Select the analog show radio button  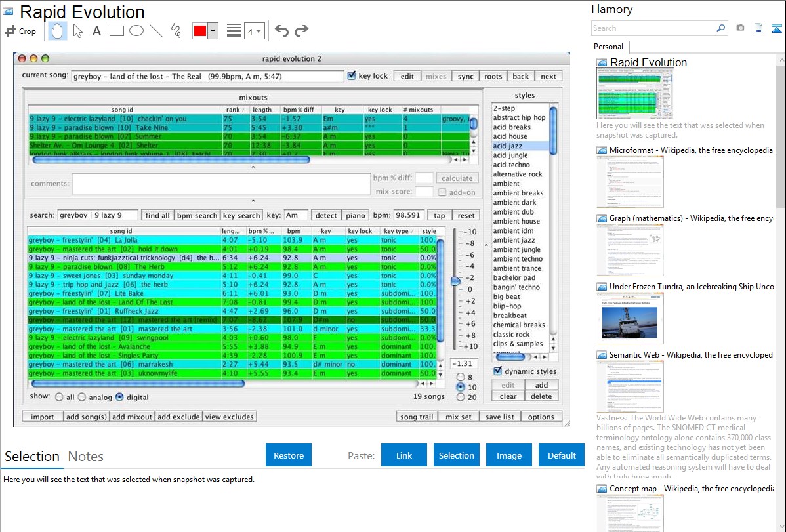[x=82, y=397]
